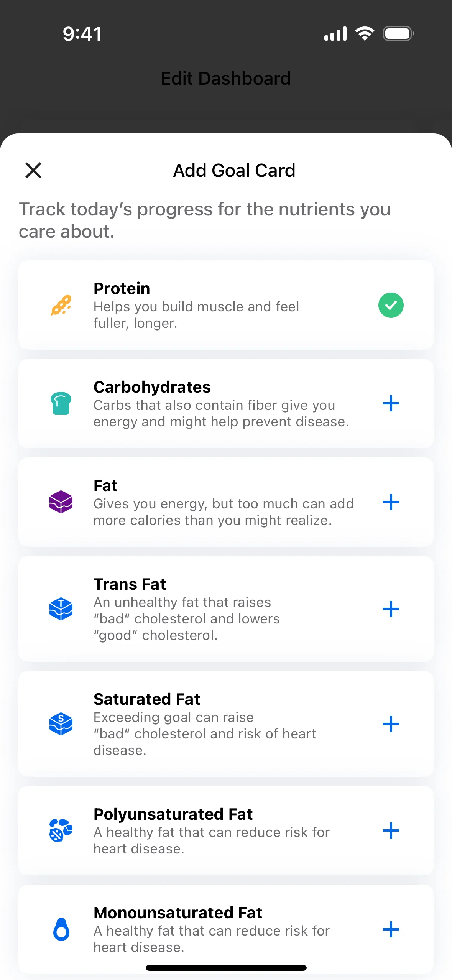Tap the orange Protein icon

(x=61, y=305)
